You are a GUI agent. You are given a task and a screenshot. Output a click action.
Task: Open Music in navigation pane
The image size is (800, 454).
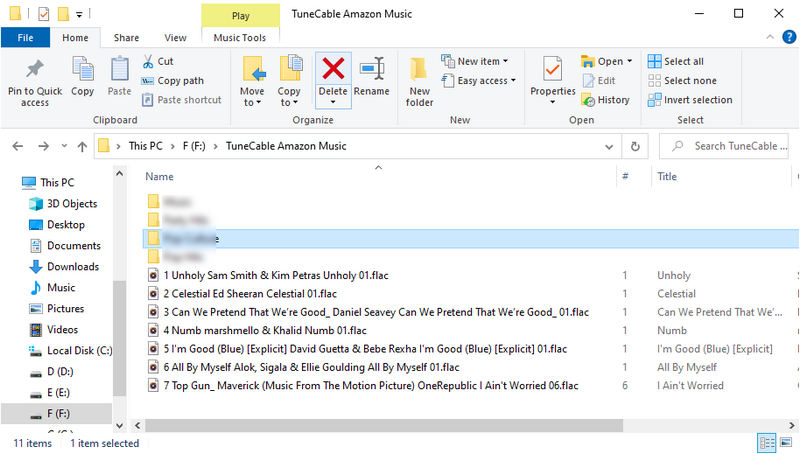[x=53, y=288]
